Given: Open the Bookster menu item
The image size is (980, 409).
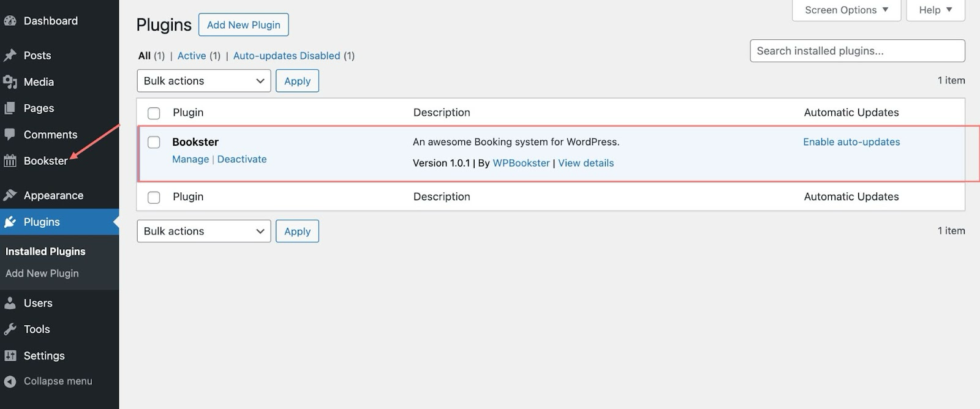Looking at the screenshot, I should pyautogui.click(x=45, y=161).
